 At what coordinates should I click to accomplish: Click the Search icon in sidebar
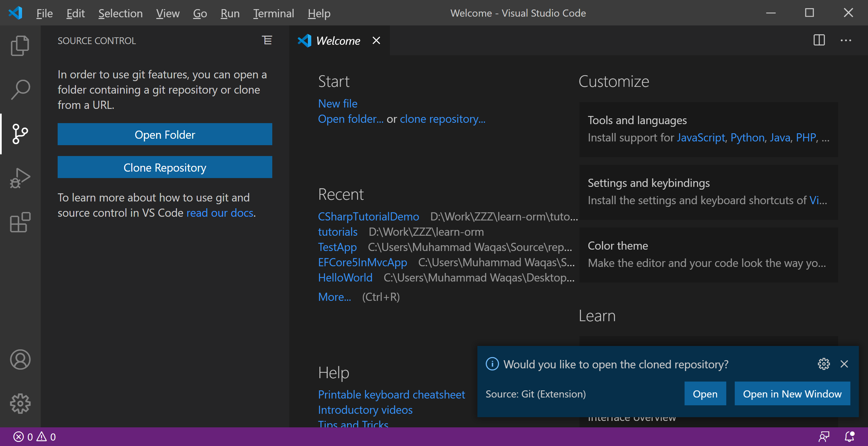(19, 89)
